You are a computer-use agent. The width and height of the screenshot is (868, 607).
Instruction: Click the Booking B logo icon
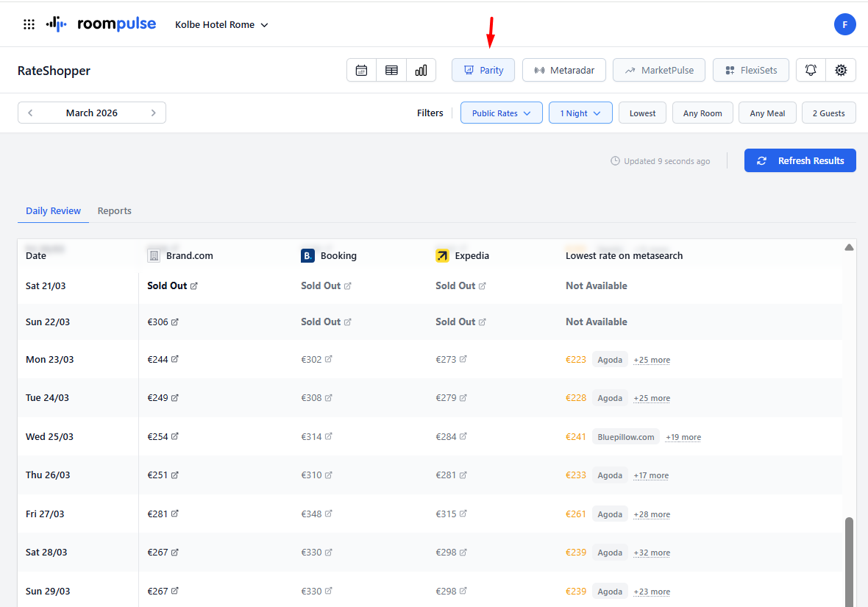tap(307, 256)
